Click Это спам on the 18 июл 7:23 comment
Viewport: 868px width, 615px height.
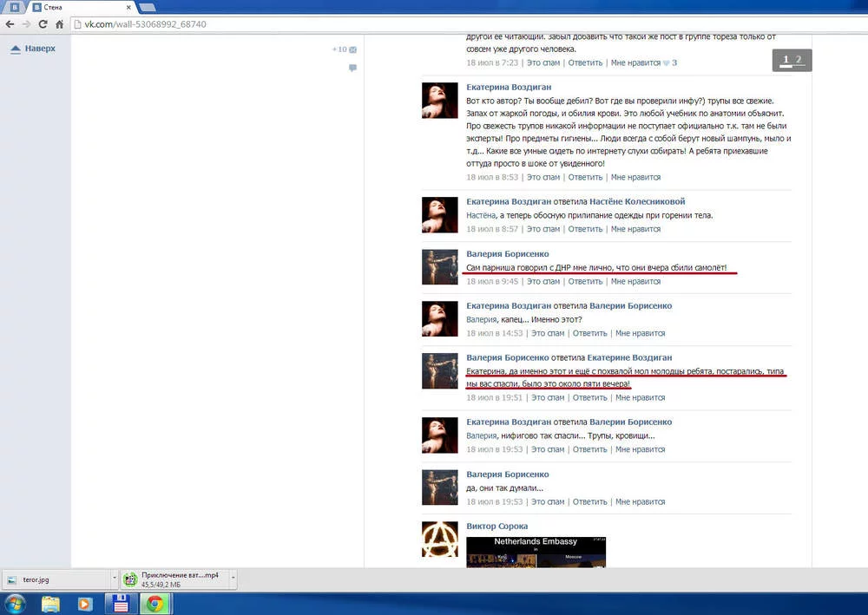543,63
